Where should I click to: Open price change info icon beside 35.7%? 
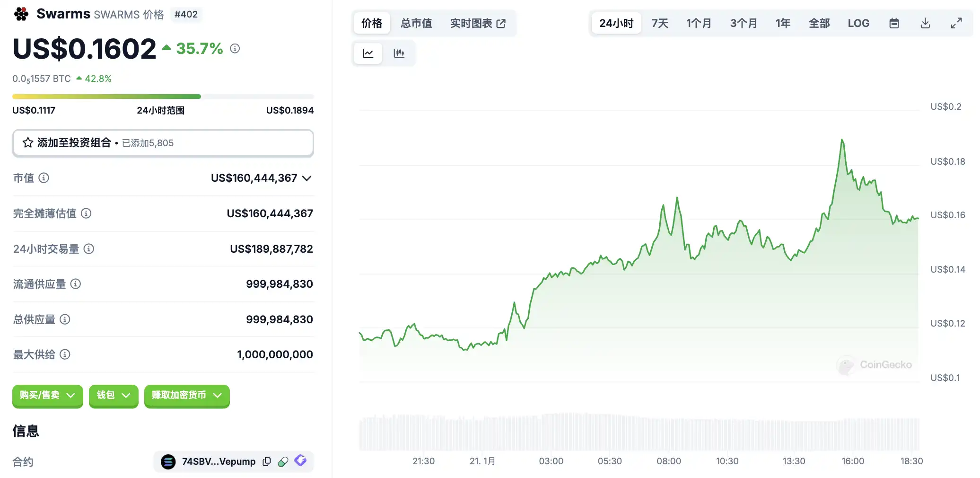[x=235, y=48]
